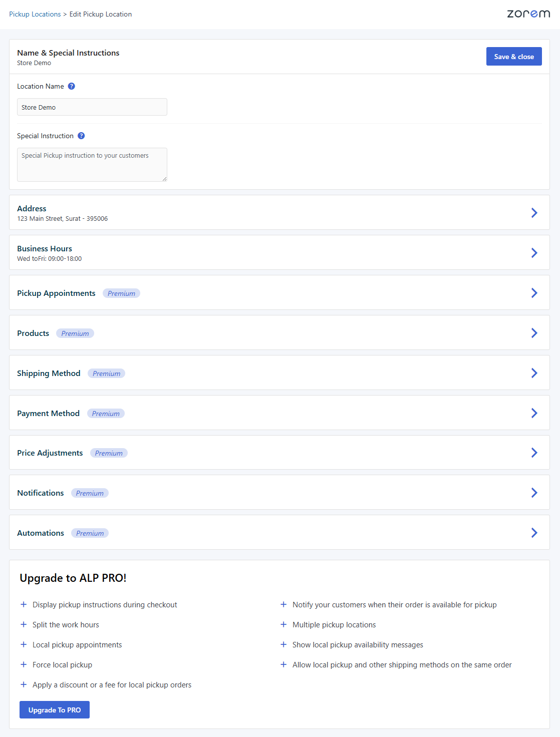The height and width of the screenshot is (737, 560).
Task: Click 'Store Demo' subtitle under heading
Action: coord(34,63)
